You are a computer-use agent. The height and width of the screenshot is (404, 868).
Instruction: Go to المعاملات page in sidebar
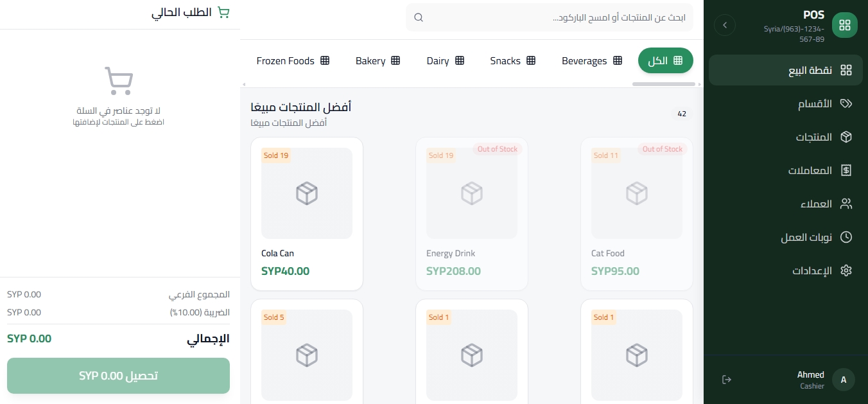786,170
